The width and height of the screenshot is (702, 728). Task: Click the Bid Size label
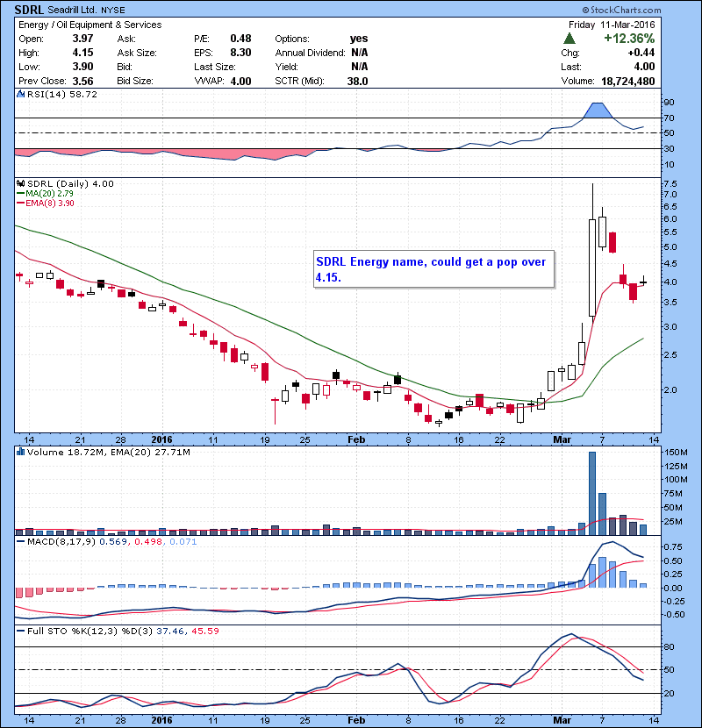point(135,81)
